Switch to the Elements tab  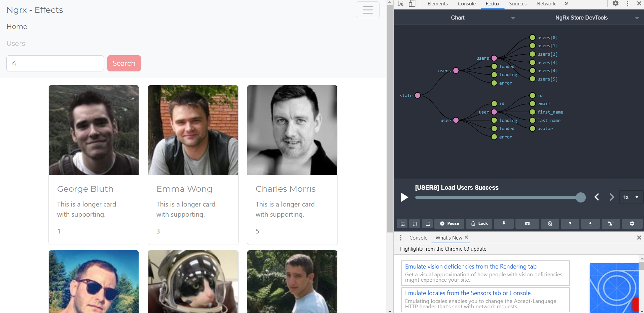(437, 4)
